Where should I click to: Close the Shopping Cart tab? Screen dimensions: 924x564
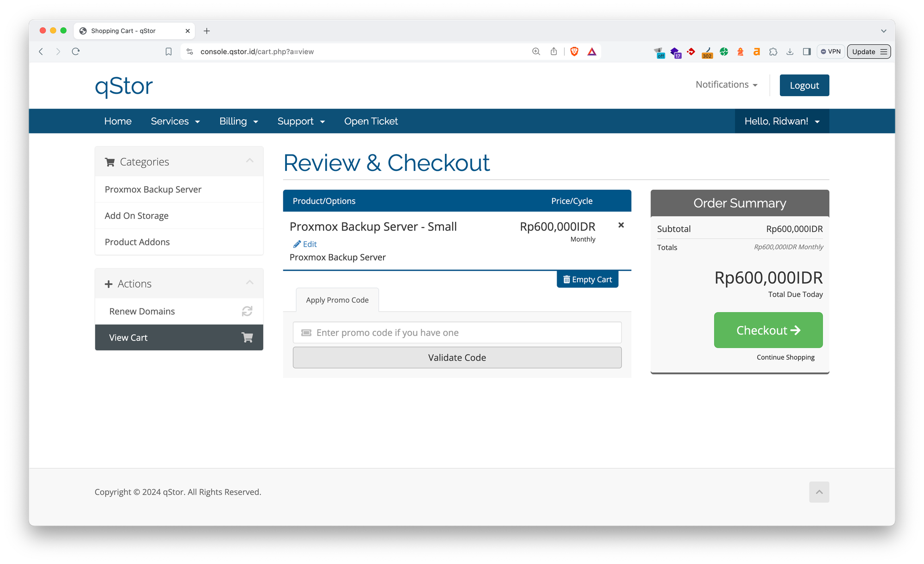coord(188,31)
